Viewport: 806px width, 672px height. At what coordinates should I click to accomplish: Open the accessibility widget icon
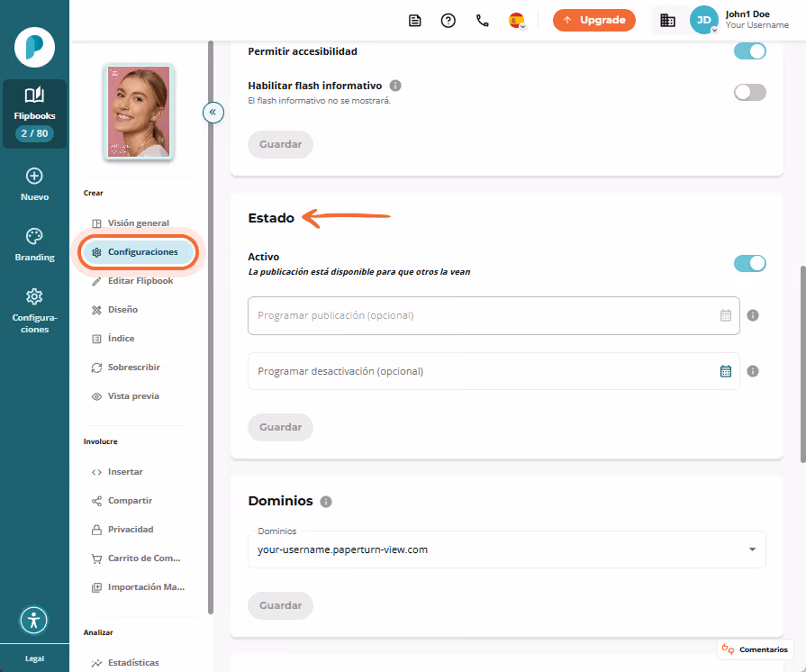pos(34,620)
